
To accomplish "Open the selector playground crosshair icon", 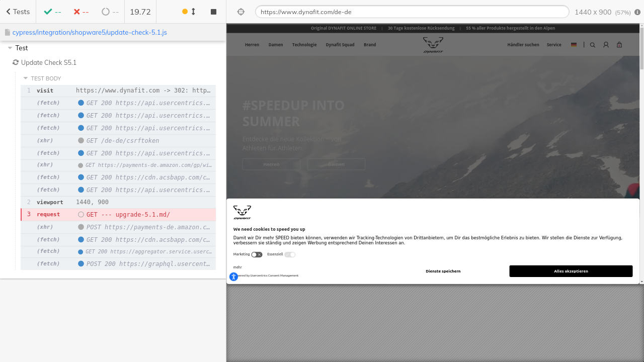I will pyautogui.click(x=240, y=12).
